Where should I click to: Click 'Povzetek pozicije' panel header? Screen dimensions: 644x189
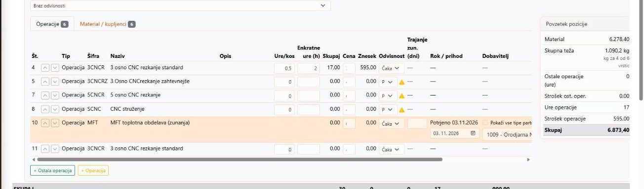point(566,24)
